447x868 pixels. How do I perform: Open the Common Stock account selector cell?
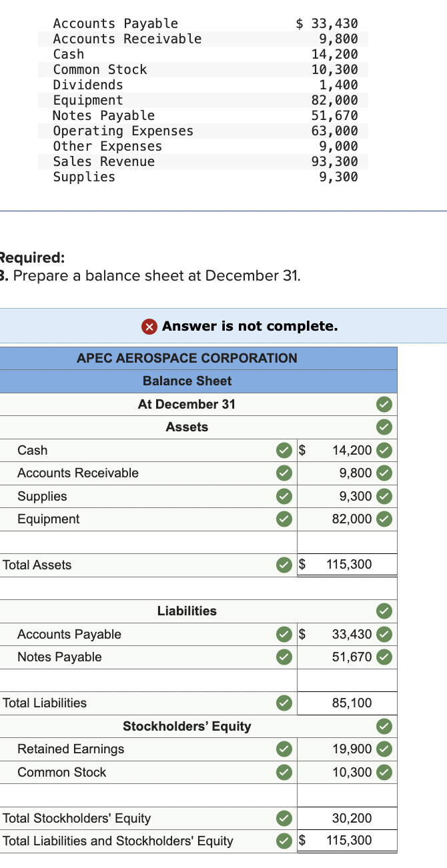133,772
